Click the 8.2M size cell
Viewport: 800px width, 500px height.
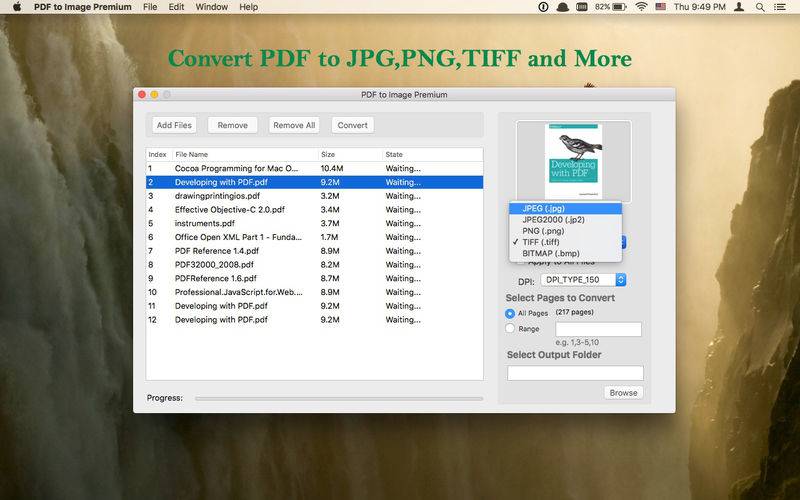[x=330, y=265]
